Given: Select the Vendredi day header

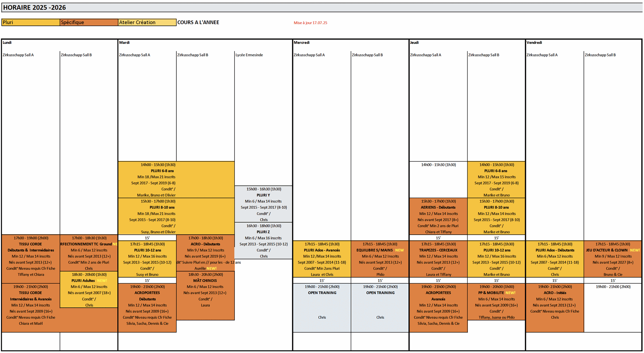Looking at the screenshot, I should click(534, 43).
